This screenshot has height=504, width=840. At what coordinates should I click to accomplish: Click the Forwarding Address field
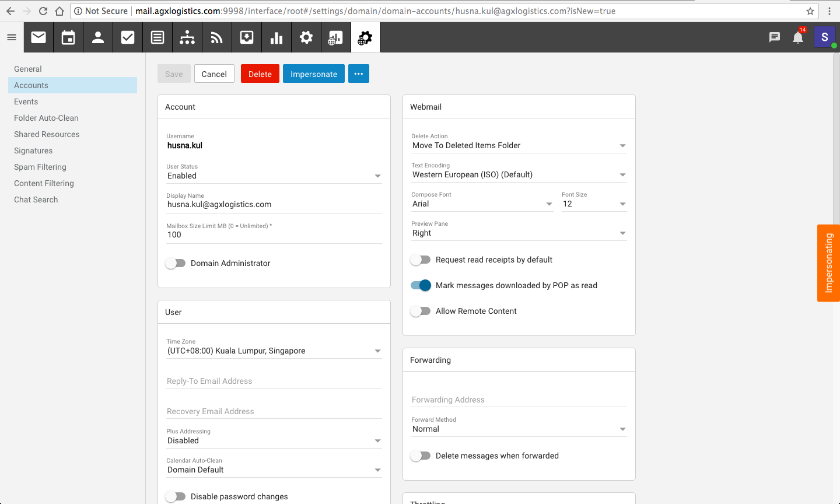519,400
